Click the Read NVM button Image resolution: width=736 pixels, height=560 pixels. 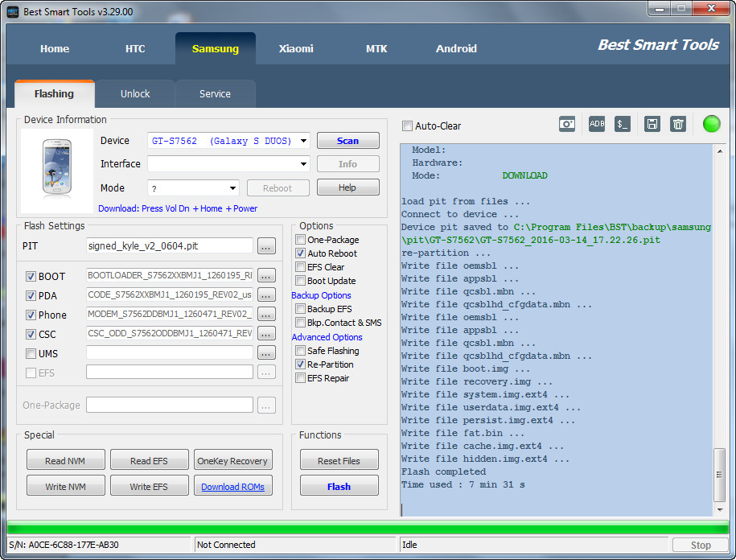65,460
